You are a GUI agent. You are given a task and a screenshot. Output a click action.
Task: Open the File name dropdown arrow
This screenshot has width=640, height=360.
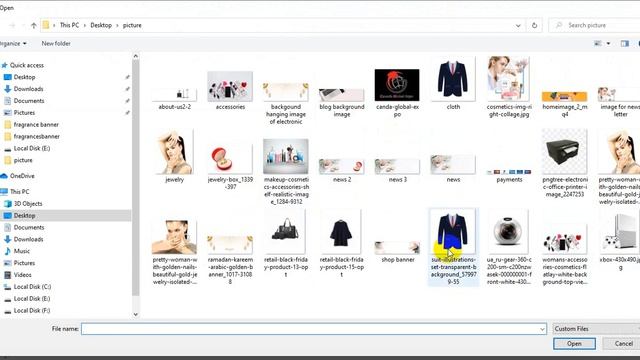pyautogui.click(x=542, y=329)
